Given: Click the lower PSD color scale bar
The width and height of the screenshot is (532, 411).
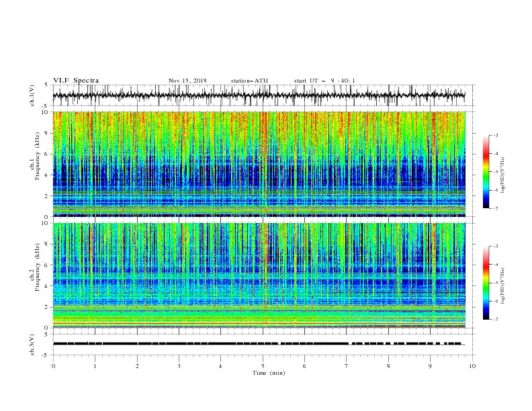Looking at the screenshot, I should tap(486, 283).
